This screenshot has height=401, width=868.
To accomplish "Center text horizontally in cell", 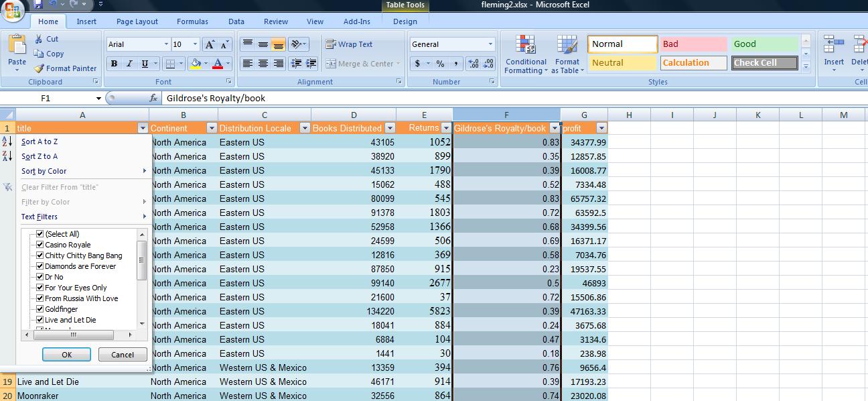I will point(263,64).
